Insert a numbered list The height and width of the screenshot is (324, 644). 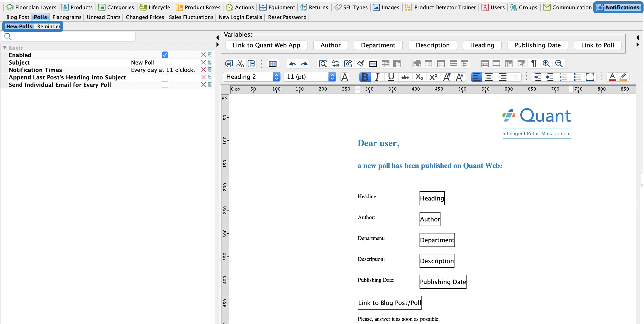(564, 77)
